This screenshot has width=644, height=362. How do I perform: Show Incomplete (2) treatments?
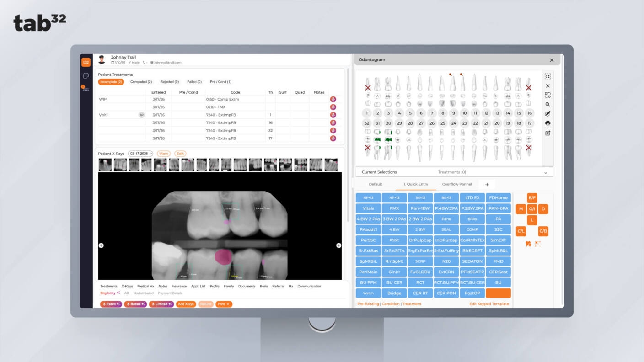point(111,82)
